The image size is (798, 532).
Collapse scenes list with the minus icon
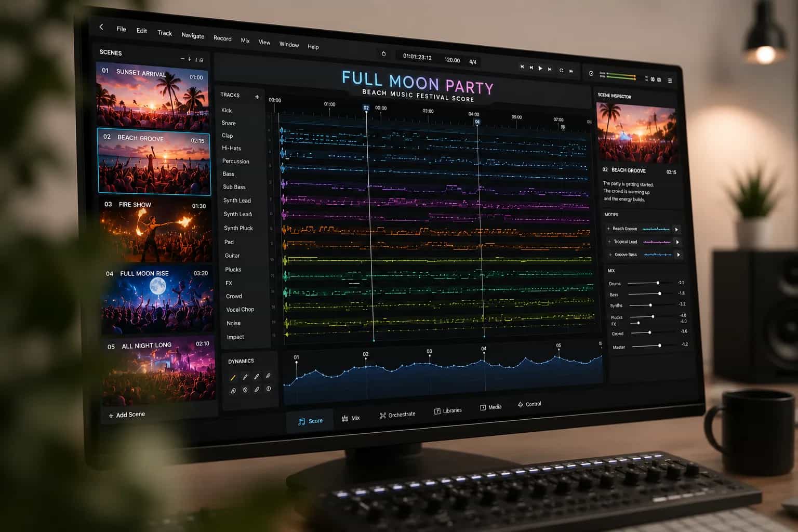click(x=182, y=59)
